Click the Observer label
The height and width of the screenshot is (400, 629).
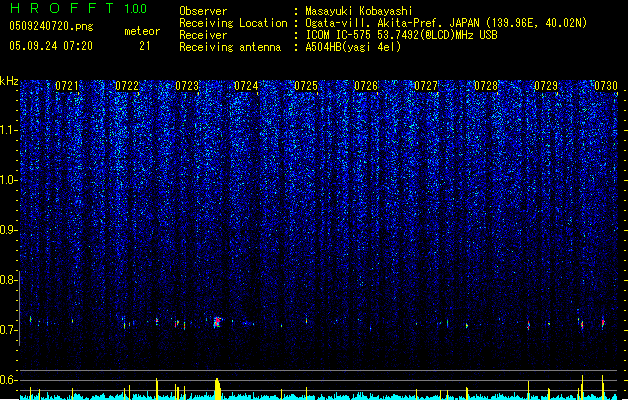click(x=203, y=11)
